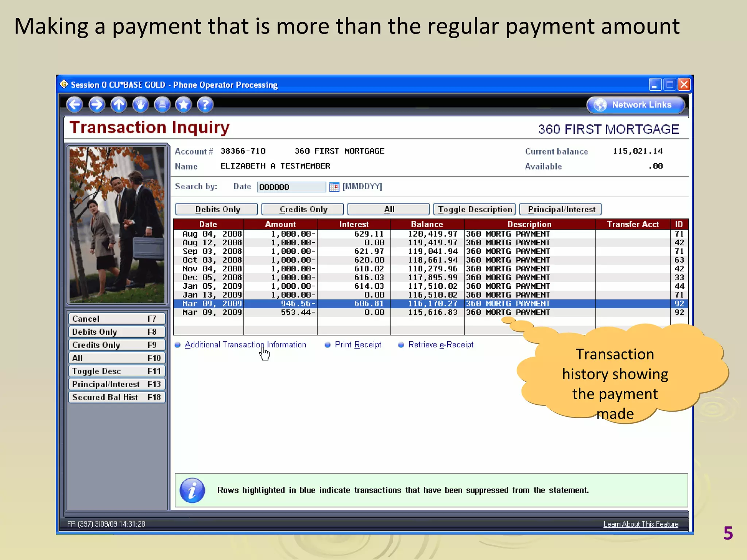Image resolution: width=747 pixels, height=560 pixels.
Task: Select Credits Only F9 in the sidebar
Action: pyautogui.click(x=117, y=345)
